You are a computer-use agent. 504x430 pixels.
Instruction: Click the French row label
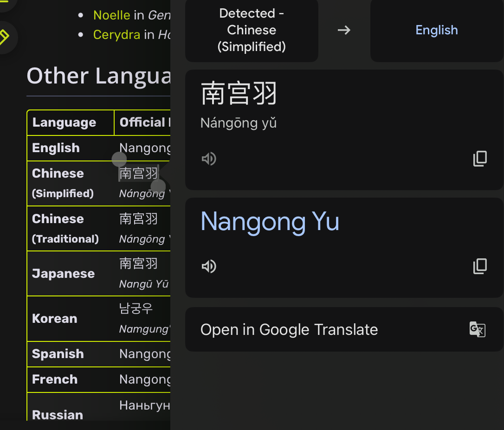(55, 379)
